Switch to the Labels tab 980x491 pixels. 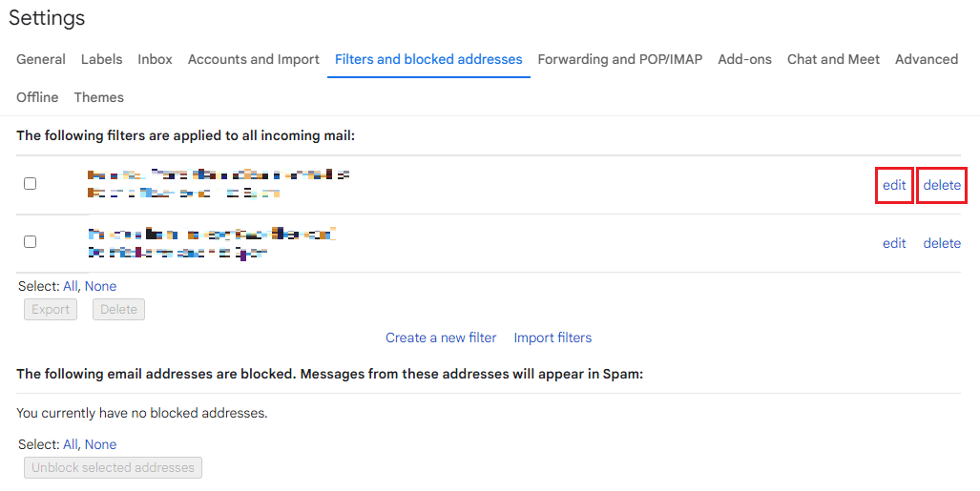(x=101, y=59)
